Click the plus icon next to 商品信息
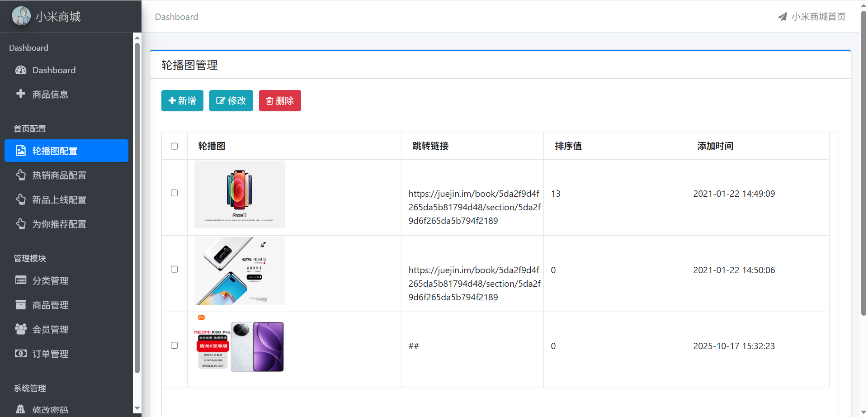This screenshot has width=868, height=417. click(x=21, y=94)
